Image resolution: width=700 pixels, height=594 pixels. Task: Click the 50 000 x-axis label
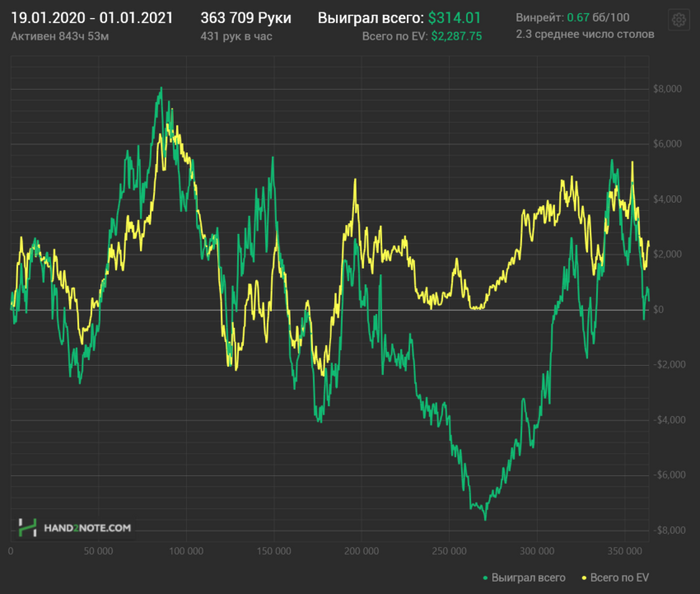click(98, 551)
